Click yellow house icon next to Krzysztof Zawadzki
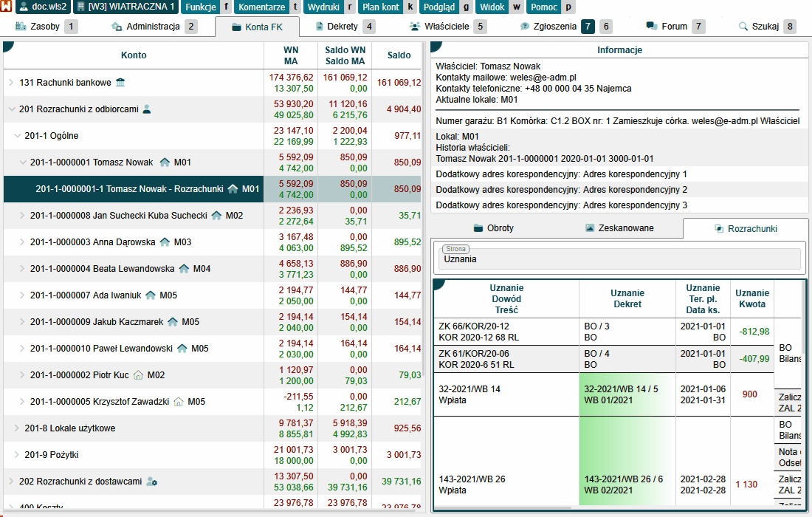Screen dimensions: 812x517 (x=178, y=402)
